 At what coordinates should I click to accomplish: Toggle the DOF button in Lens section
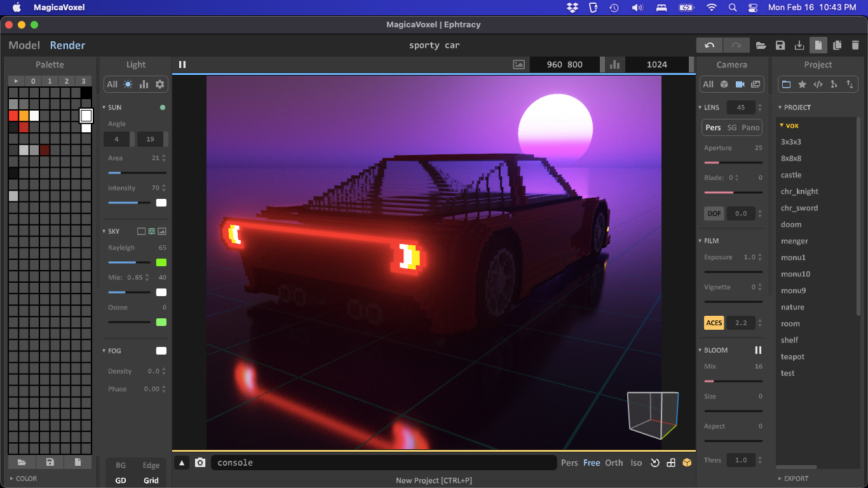point(714,213)
